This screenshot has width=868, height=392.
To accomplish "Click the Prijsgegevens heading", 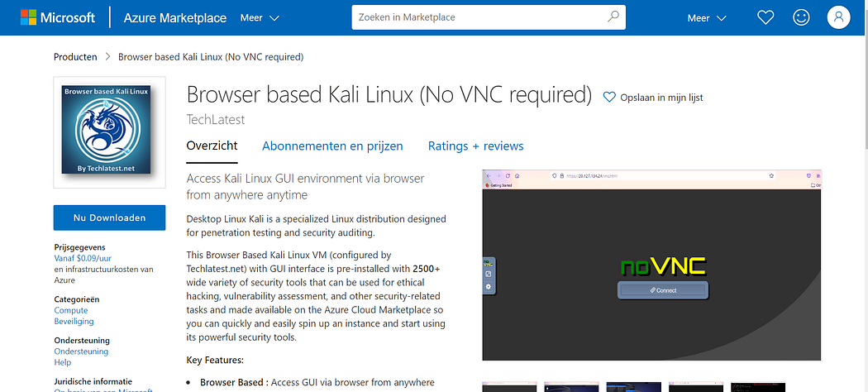I will click(79, 247).
